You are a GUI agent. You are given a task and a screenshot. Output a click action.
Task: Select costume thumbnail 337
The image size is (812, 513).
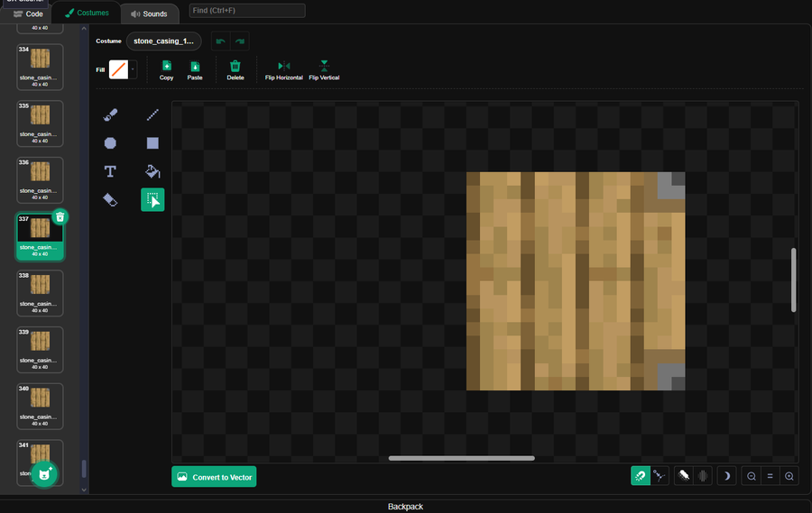pyautogui.click(x=40, y=236)
